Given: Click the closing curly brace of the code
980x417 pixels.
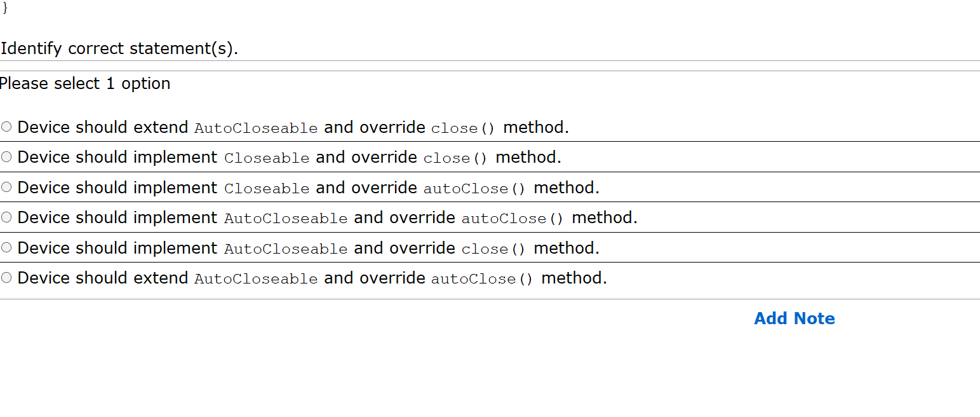Looking at the screenshot, I should (5, 8).
